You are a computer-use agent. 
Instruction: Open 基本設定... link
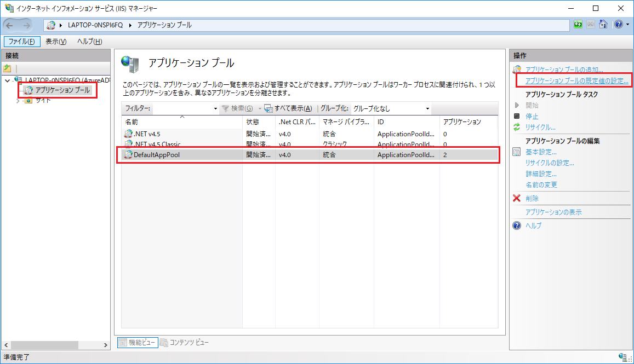541,152
